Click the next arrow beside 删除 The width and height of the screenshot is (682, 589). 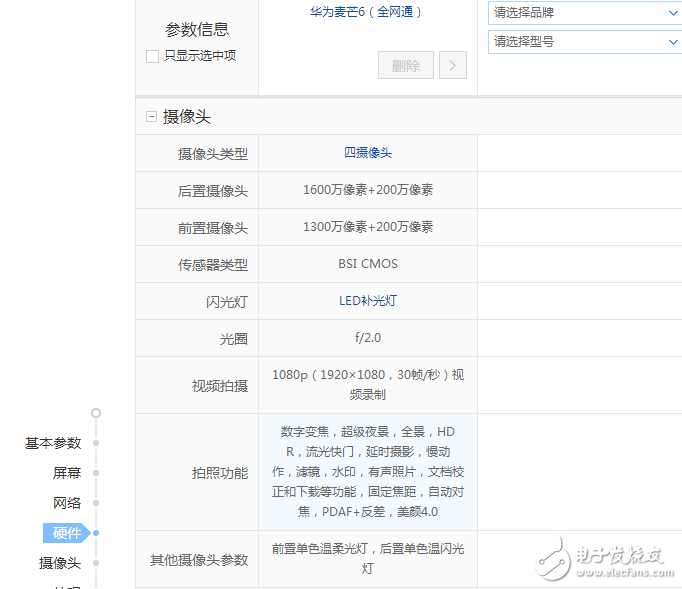point(452,66)
